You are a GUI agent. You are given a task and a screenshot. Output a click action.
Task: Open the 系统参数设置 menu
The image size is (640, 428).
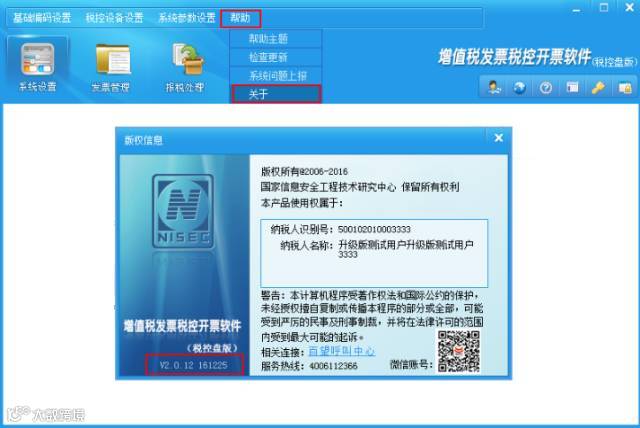[x=187, y=18]
